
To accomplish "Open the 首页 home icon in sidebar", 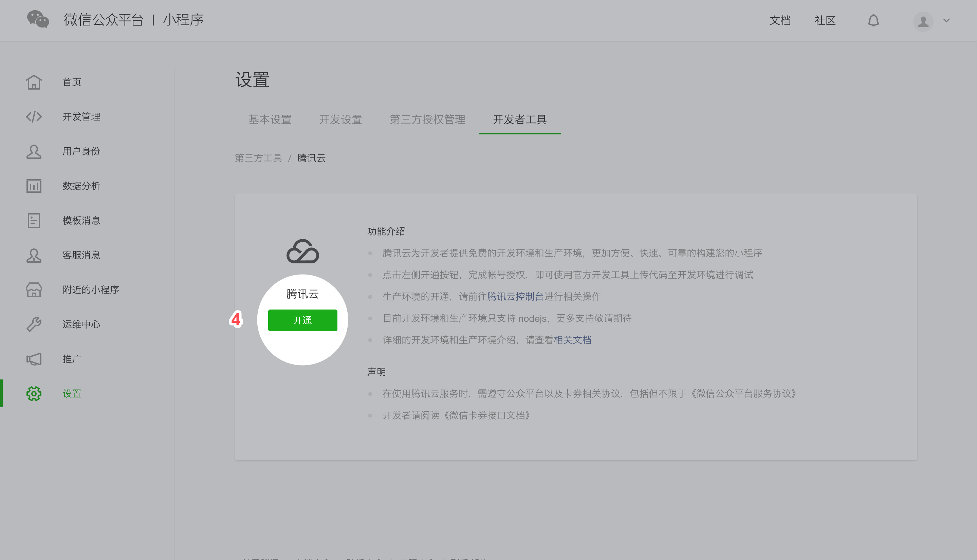I will (34, 82).
